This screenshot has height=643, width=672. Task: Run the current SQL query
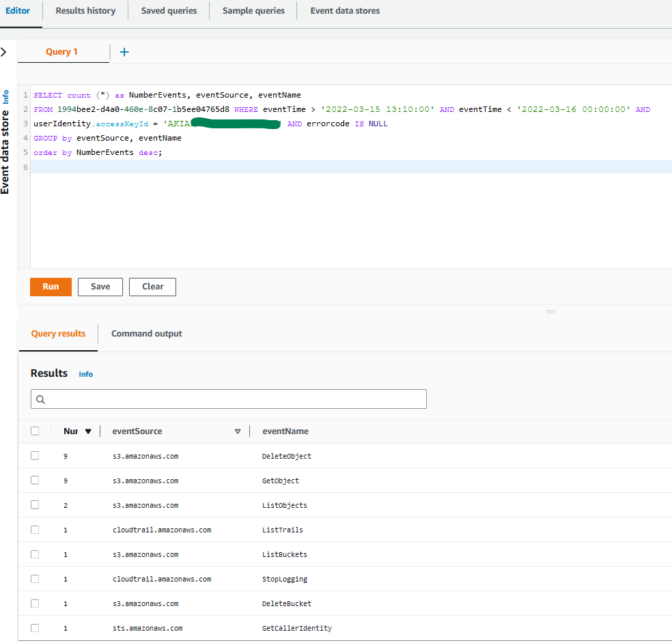click(51, 287)
